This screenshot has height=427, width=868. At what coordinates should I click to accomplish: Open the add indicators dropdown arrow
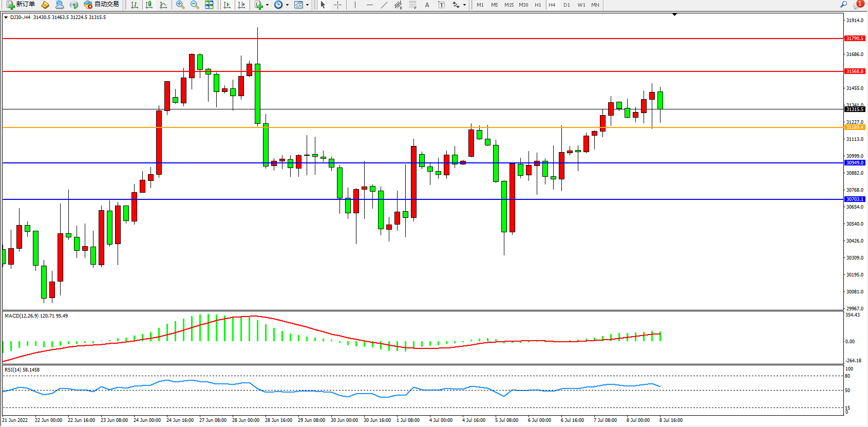click(267, 5)
